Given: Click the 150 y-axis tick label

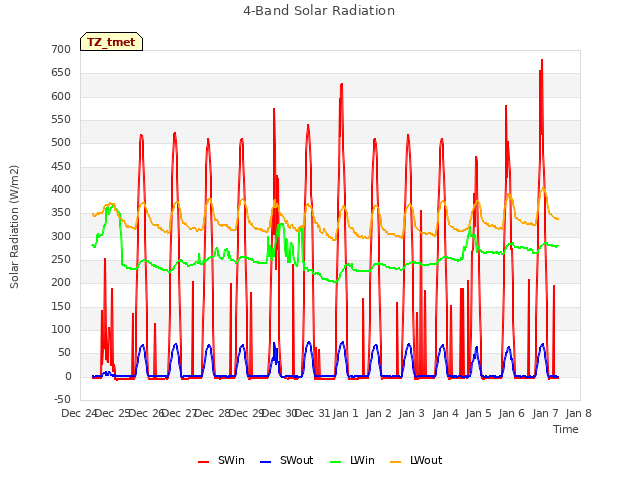Looking at the screenshot, I should pos(61,307).
